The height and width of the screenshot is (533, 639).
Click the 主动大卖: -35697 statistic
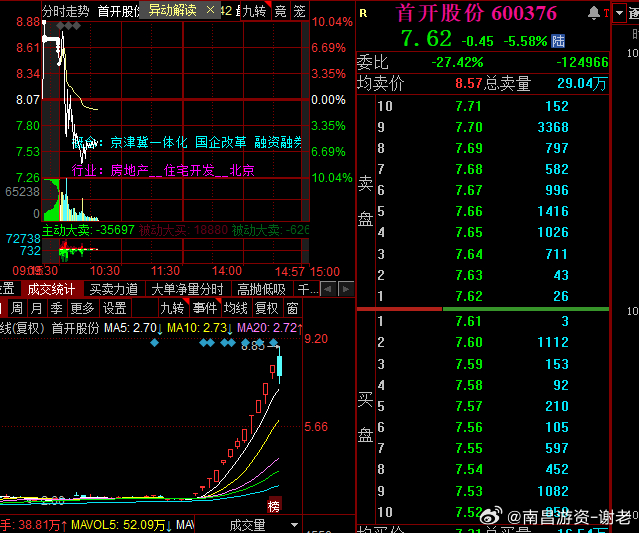click(88, 230)
